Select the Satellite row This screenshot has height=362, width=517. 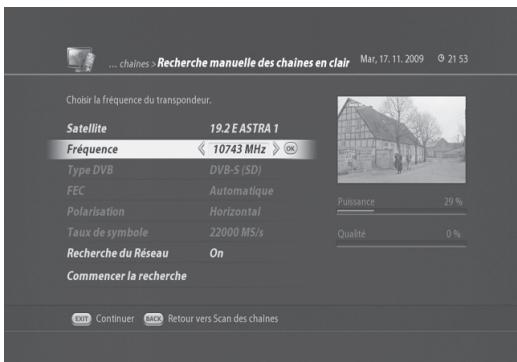182,128
